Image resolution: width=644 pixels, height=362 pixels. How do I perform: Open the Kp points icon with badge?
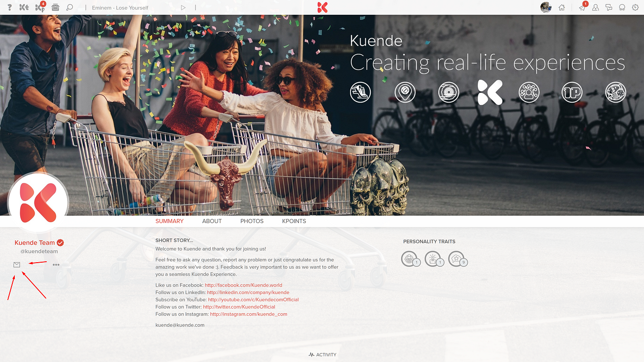pyautogui.click(x=40, y=7)
